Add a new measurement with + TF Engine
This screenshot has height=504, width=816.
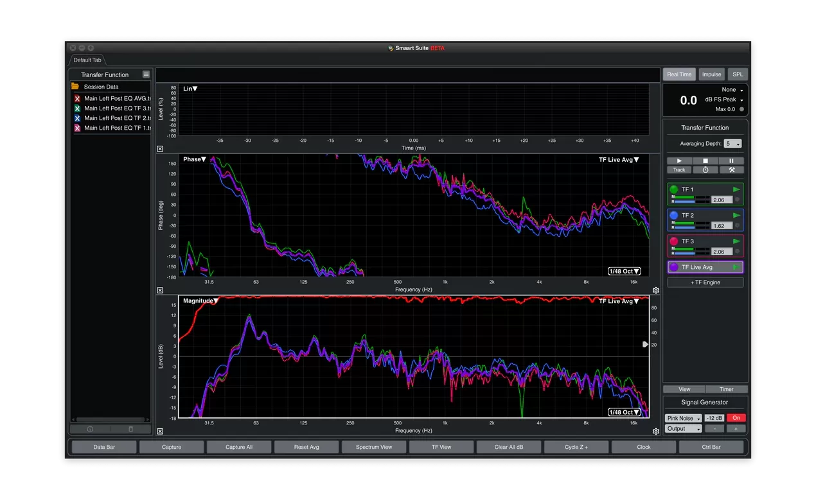[x=705, y=282]
